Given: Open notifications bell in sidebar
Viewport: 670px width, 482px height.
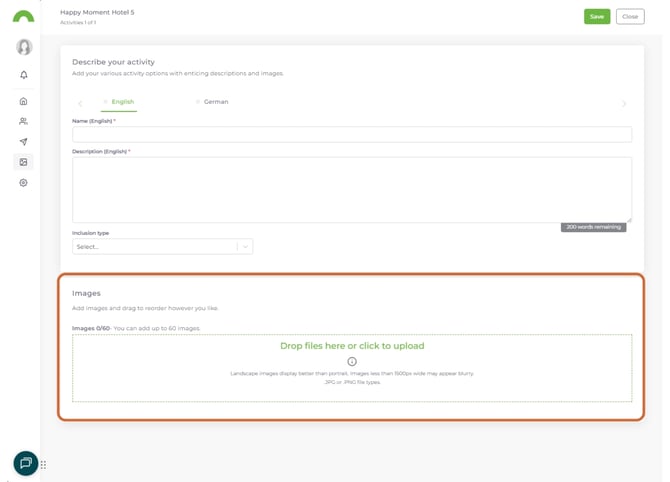Looking at the screenshot, I should click(24, 75).
